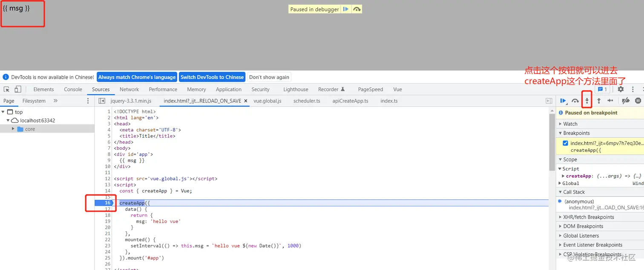Click Step over next function call
644x270 pixels.
pyautogui.click(x=575, y=101)
